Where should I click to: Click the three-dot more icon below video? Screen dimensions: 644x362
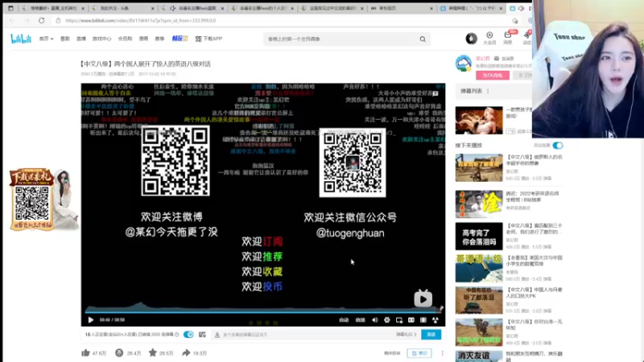coord(442,353)
